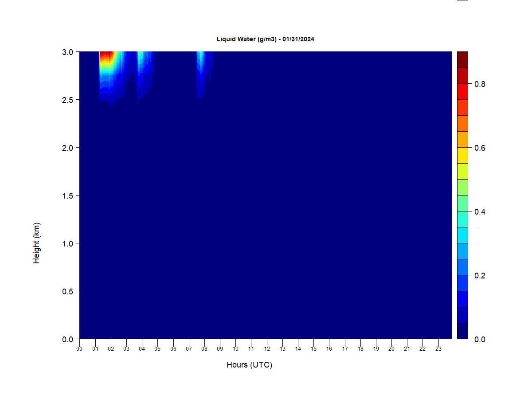Click hour label 06 on the time axis
532x399 pixels.
click(173, 349)
